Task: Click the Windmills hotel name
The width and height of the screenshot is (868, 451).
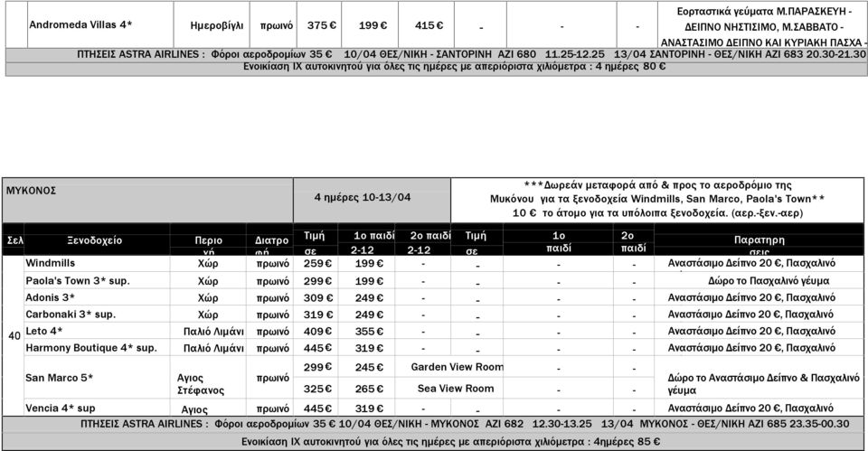Action: coord(50,263)
